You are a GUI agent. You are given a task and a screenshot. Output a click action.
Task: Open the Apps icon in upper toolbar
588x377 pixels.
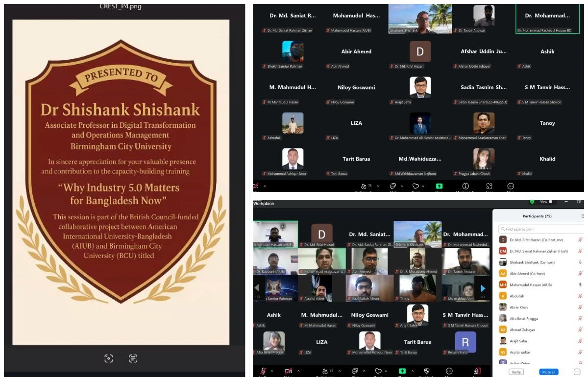coord(489,187)
